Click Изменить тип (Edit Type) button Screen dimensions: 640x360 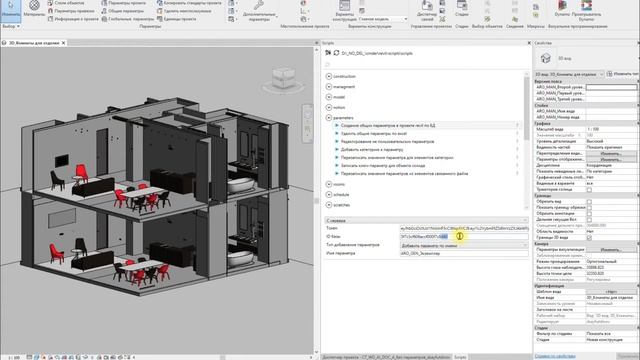(x=622, y=74)
